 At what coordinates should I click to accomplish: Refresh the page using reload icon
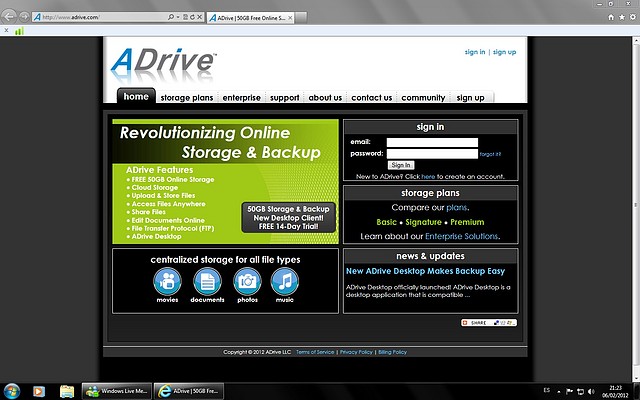point(192,17)
